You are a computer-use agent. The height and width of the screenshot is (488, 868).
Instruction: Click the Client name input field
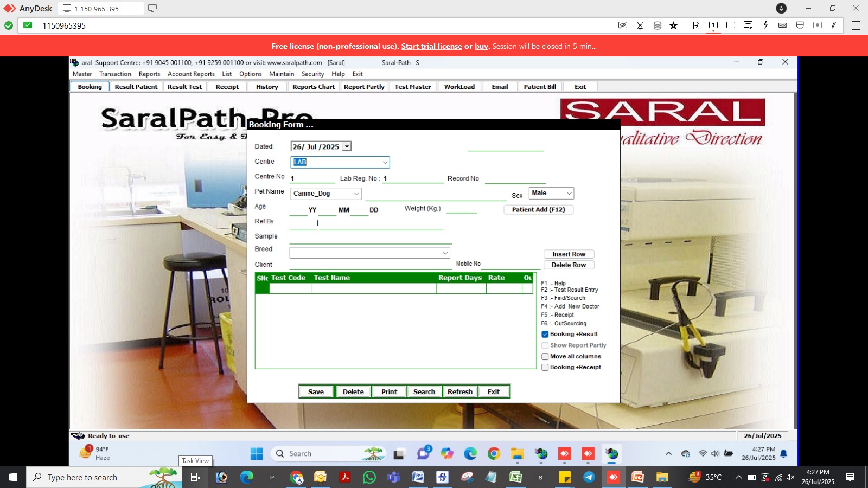(371, 265)
